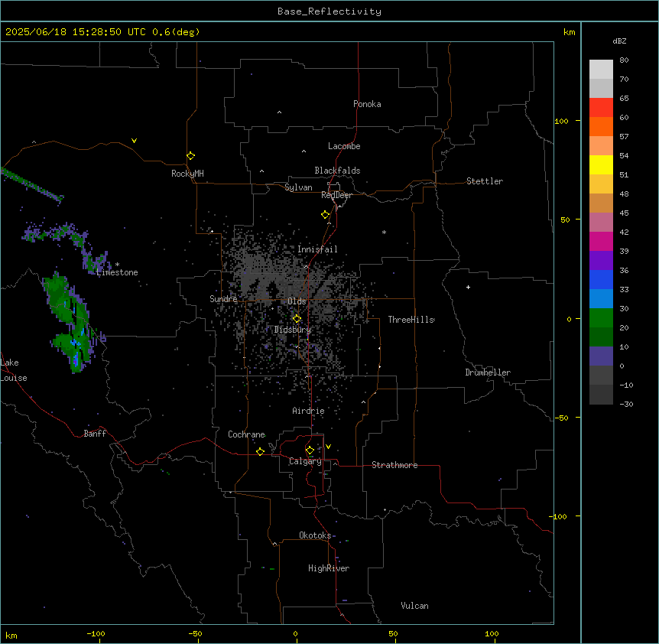
Task: Click the -30 value on the dBZ scale
Action: click(626, 404)
